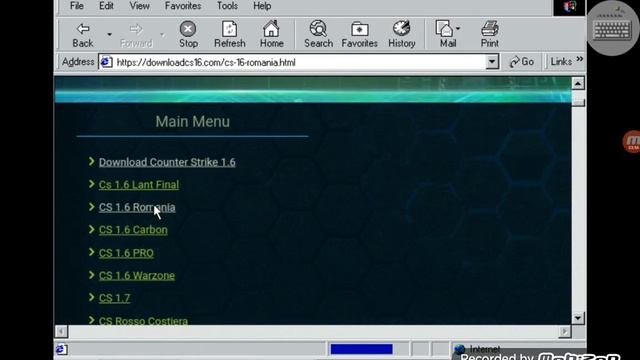Click the status bar IE page icon
Viewport: 640px width, 360px height.
(x=61, y=349)
